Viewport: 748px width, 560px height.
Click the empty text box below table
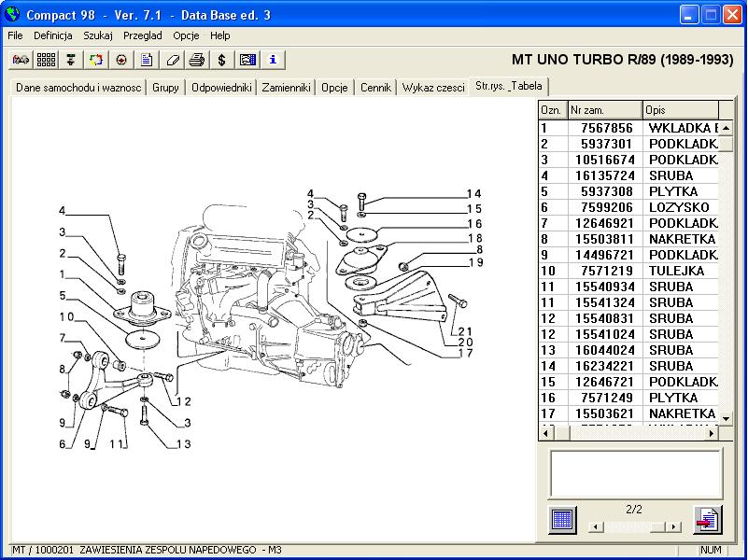(635, 473)
